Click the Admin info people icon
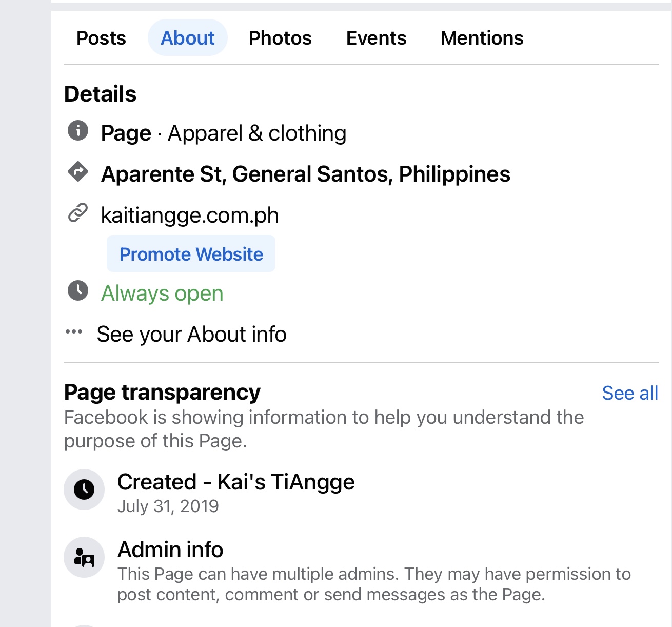 [x=84, y=557]
